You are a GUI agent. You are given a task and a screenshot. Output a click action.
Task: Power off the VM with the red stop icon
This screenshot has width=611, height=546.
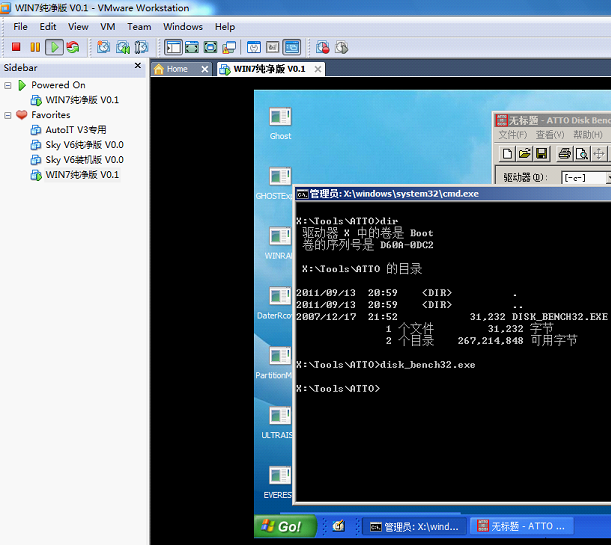click(16, 47)
